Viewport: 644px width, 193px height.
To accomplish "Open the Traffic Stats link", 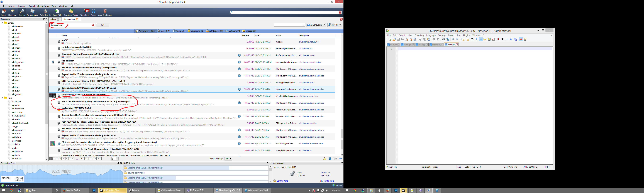I will [329, 181].
